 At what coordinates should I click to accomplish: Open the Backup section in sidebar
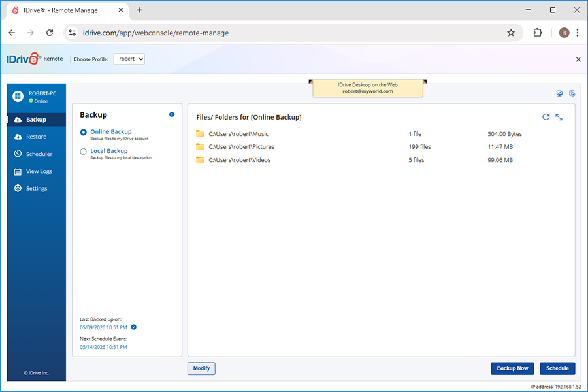pyautogui.click(x=36, y=120)
